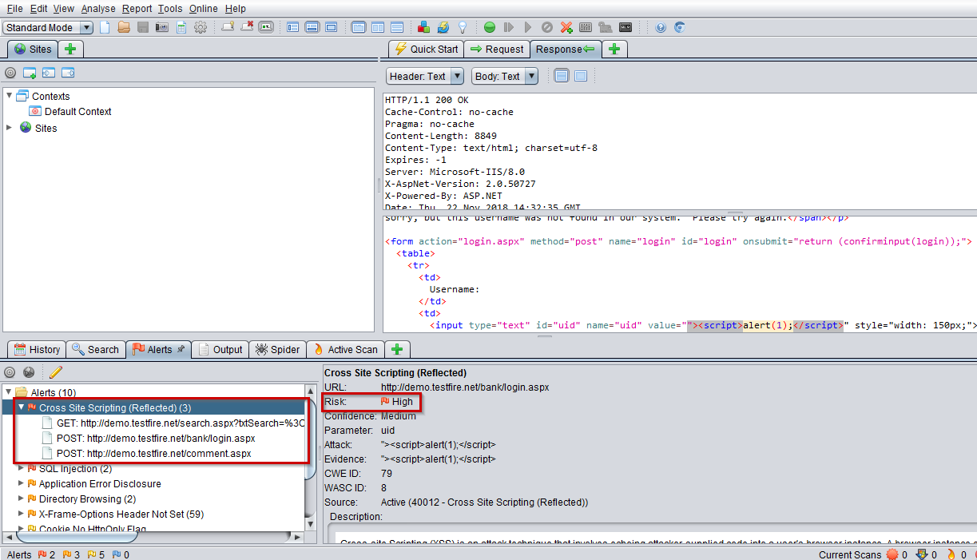Switch to the Active Scan tab

pyautogui.click(x=345, y=349)
